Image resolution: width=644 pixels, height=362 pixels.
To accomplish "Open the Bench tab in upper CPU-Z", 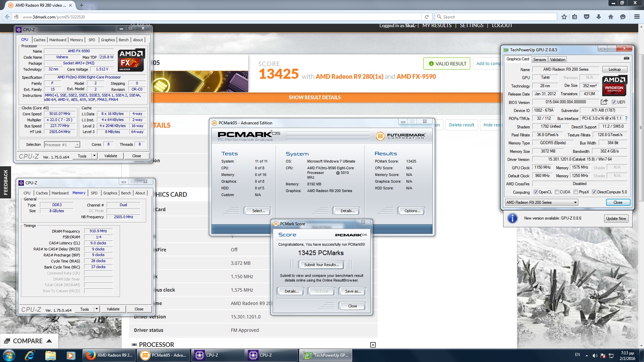I will click(123, 40).
